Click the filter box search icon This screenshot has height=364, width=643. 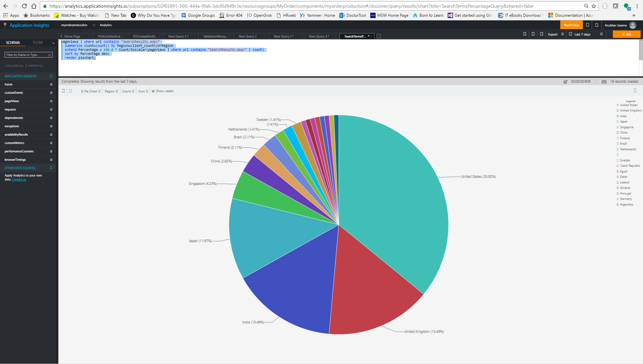50,55
